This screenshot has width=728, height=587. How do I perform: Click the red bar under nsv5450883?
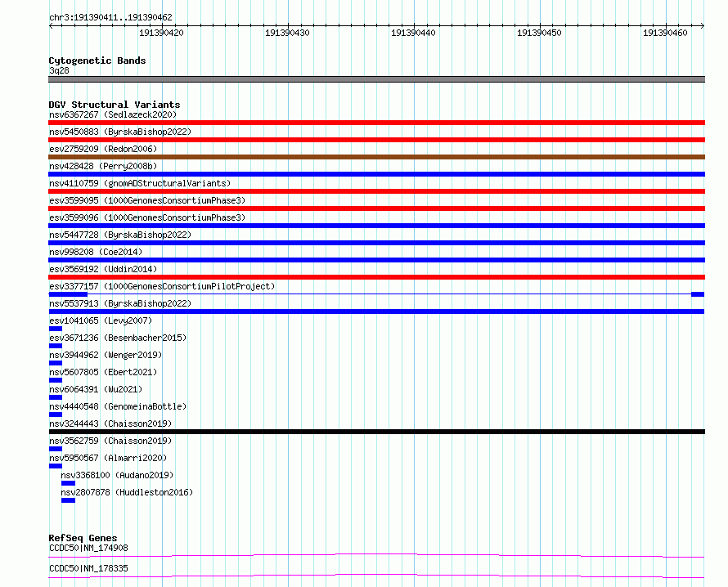376,140
